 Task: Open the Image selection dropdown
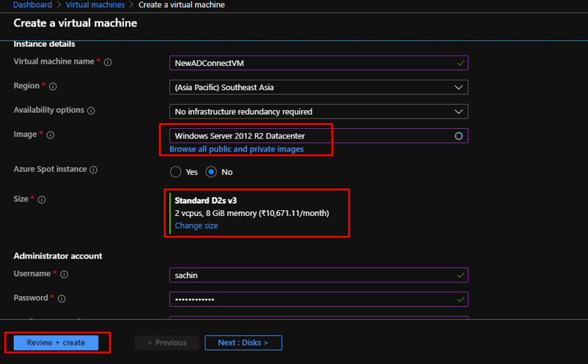click(x=318, y=135)
